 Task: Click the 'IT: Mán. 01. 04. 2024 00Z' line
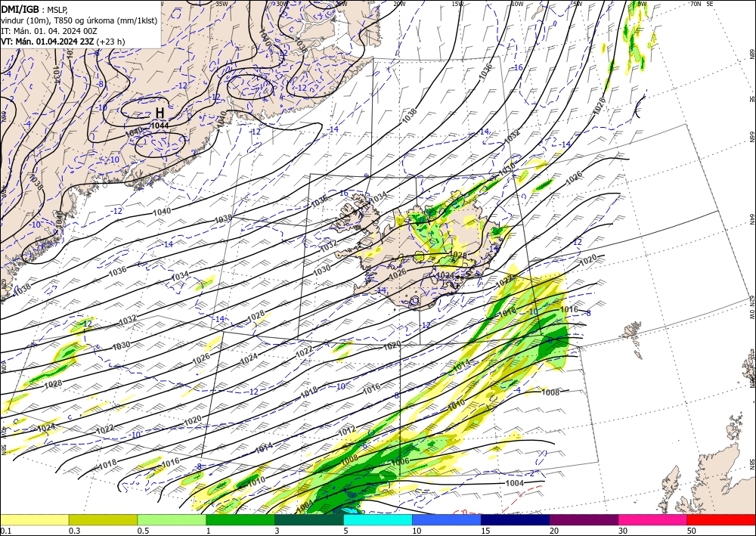click(49, 30)
